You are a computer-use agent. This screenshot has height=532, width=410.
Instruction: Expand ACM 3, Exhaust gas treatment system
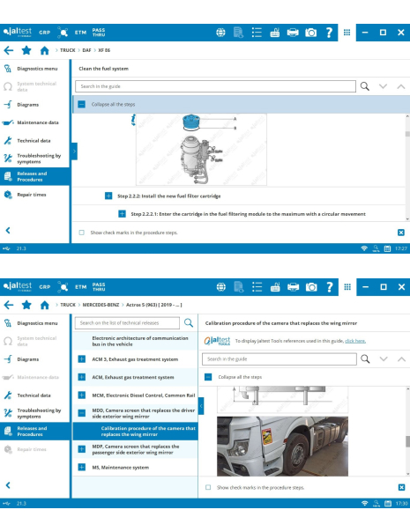81,359
